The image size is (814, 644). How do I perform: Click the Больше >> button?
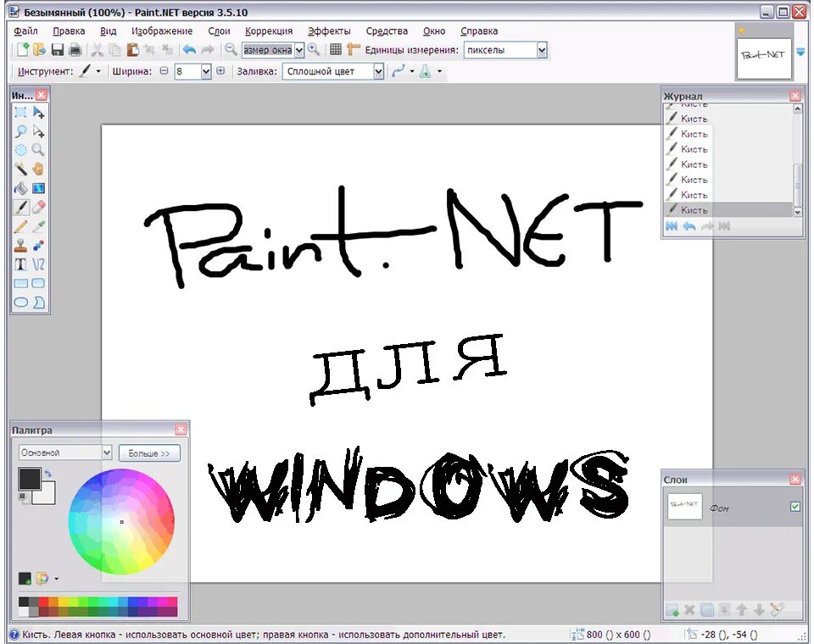click(x=149, y=453)
